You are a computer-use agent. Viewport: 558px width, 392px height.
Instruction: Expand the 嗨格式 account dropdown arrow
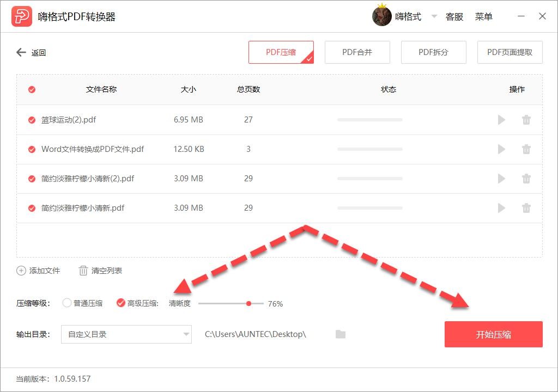pyautogui.click(x=434, y=16)
